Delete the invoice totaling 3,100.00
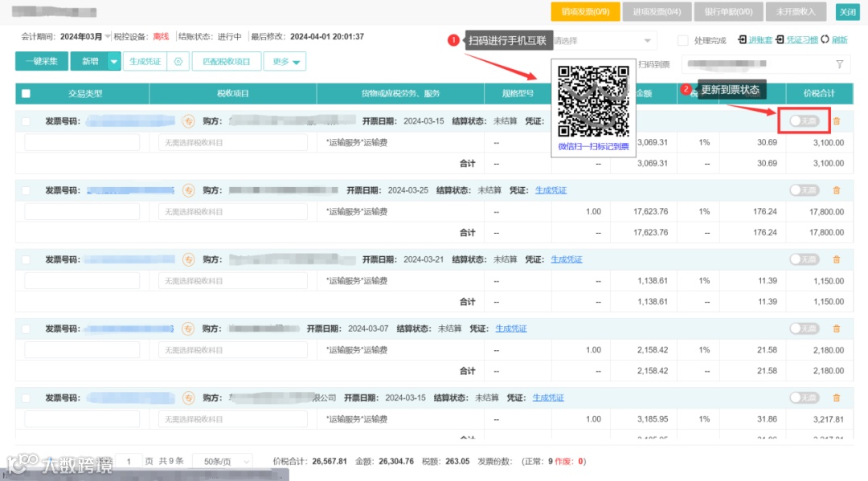Image resolution: width=868 pixels, height=481 pixels. click(x=837, y=121)
